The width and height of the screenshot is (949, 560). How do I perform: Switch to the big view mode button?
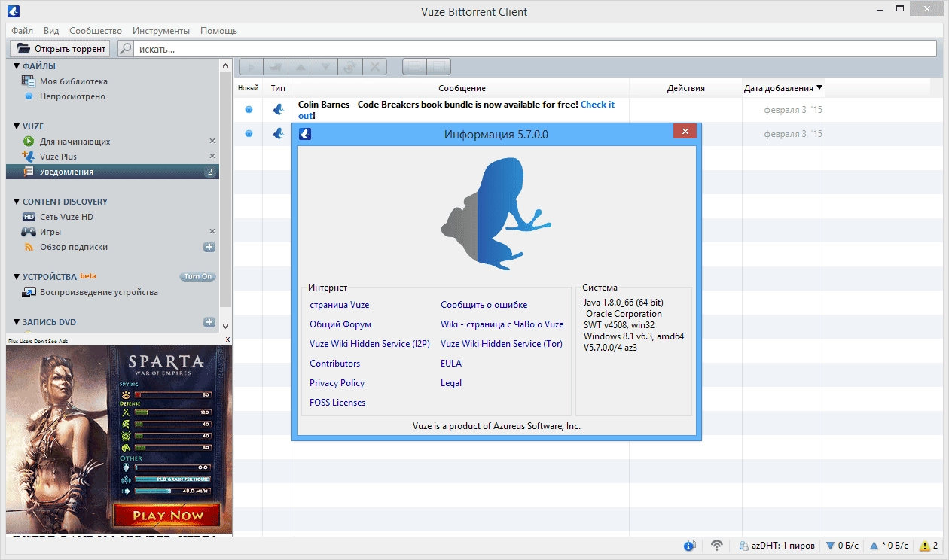[414, 66]
